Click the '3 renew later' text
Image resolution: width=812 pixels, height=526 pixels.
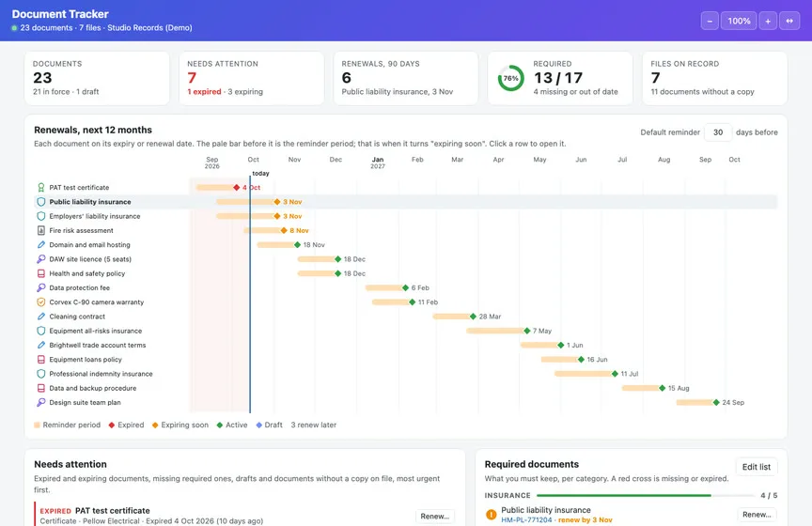coord(313,425)
